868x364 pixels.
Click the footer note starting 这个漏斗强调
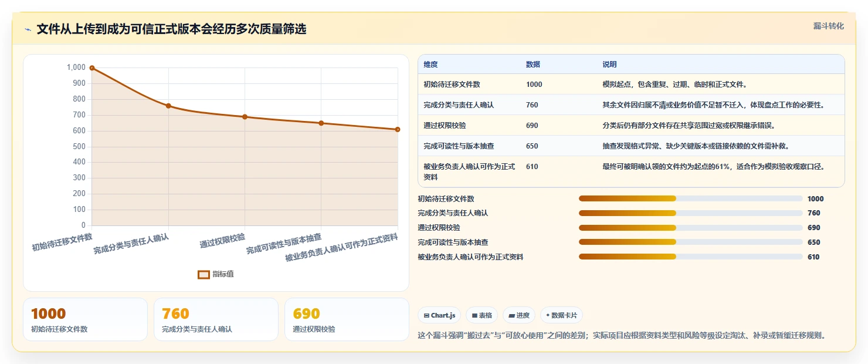click(622, 336)
